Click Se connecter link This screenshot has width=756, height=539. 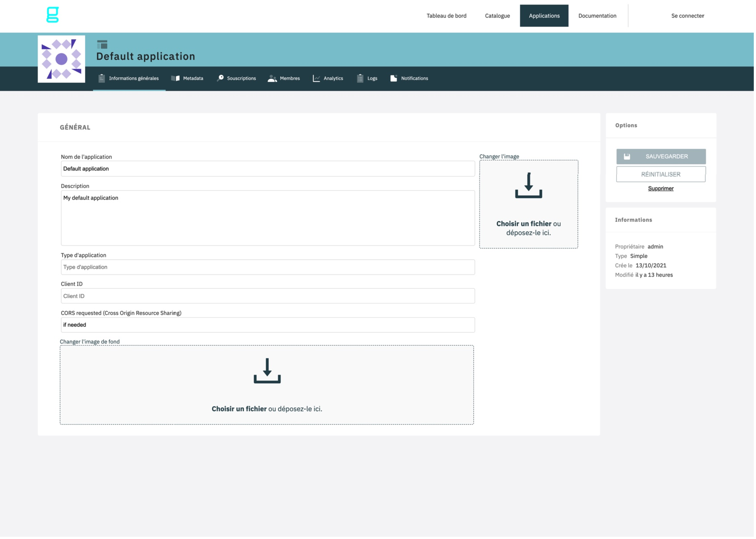(x=688, y=16)
